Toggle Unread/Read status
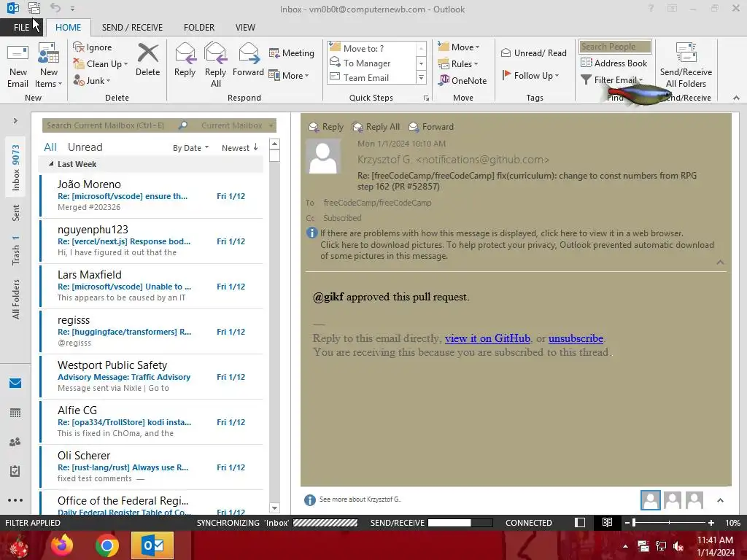This screenshot has height=560, width=747. coord(533,52)
